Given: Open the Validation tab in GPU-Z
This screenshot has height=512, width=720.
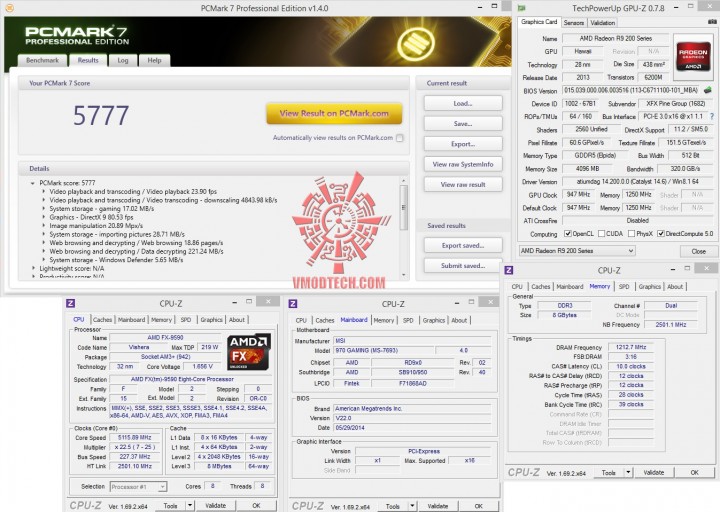Looking at the screenshot, I should pyautogui.click(x=602, y=23).
